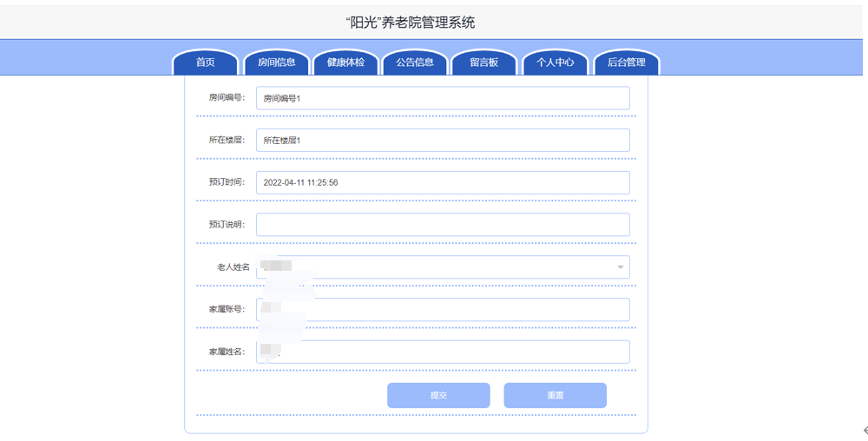Open the 个人中心 tab
Screen dimensions: 868x441
(556, 63)
